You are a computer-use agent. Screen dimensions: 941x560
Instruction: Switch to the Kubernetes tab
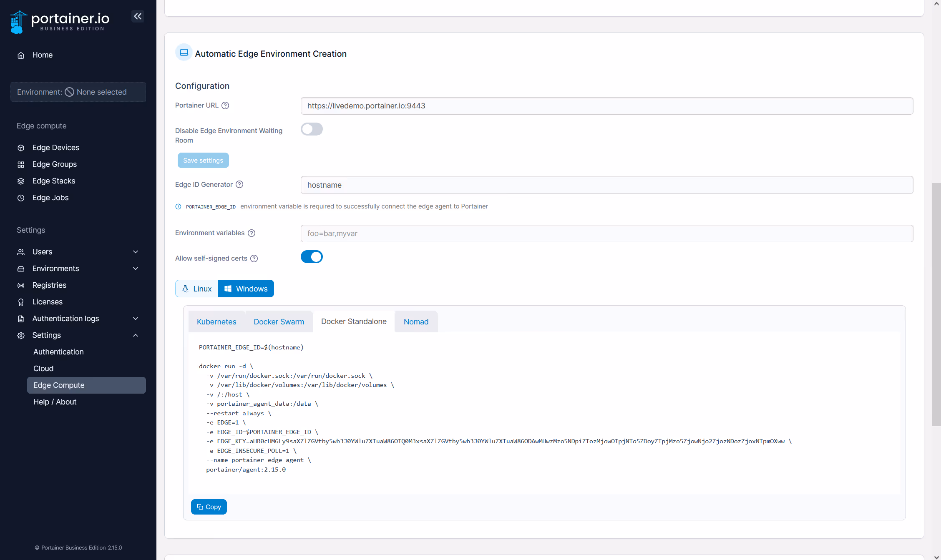coord(216,321)
